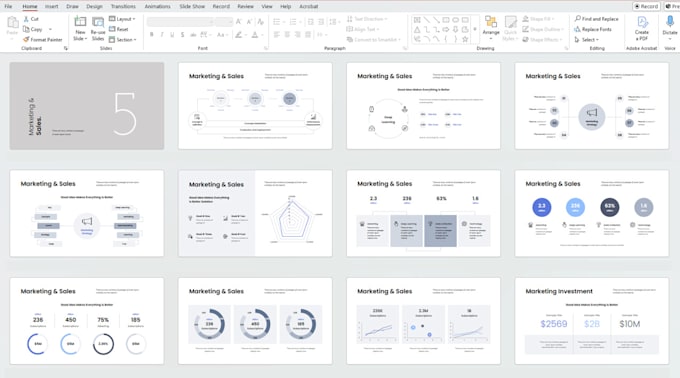Open the Select dropdown in Editing
The height and width of the screenshot is (378, 680).
(x=586, y=39)
